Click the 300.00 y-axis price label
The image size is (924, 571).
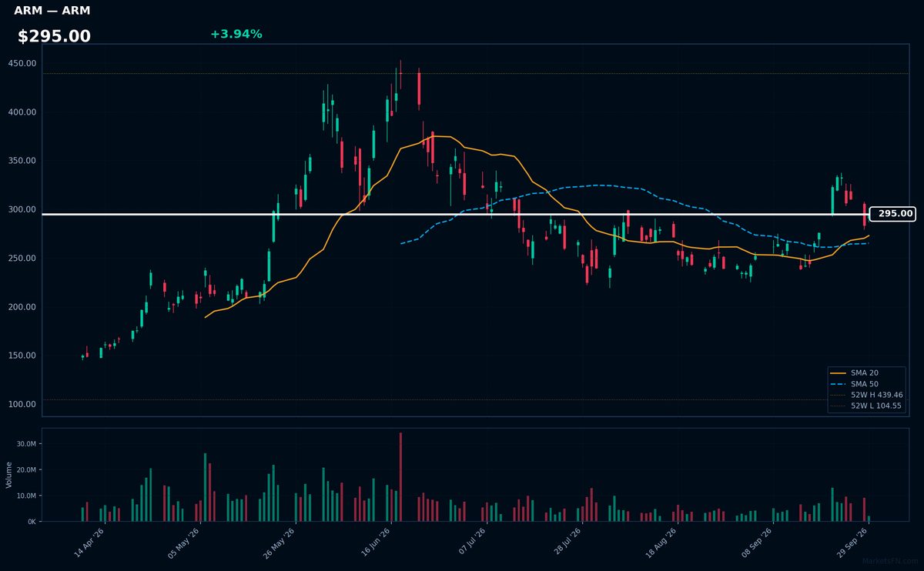click(22, 209)
